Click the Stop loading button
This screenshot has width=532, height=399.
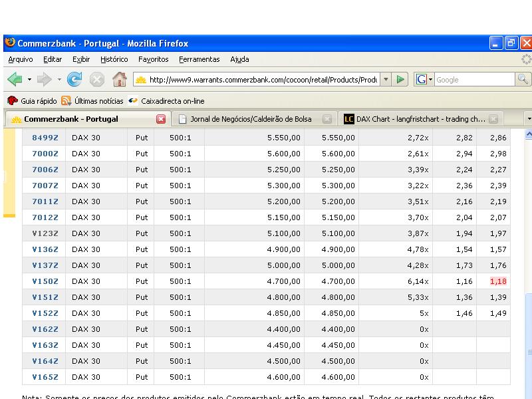(x=96, y=80)
